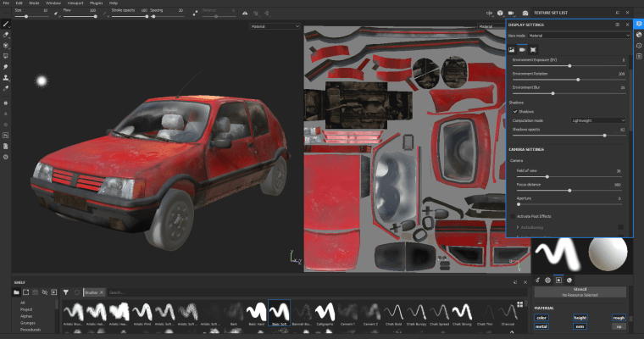This screenshot has height=339, width=644.
Task: Select the Smudge tool
Action: [6, 66]
